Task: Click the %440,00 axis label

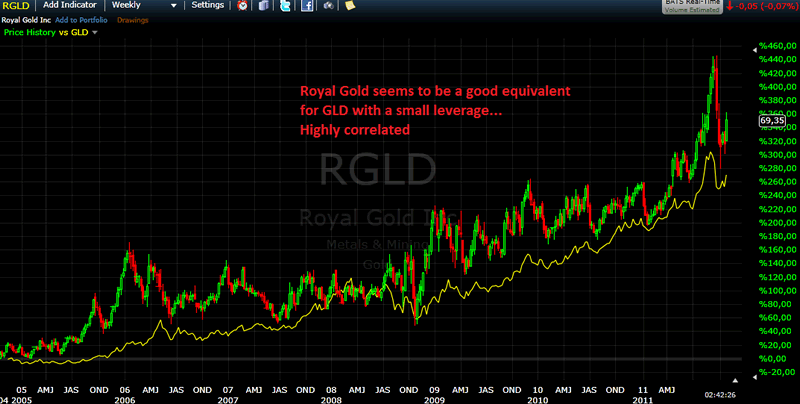Action: pyautogui.click(x=777, y=59)
